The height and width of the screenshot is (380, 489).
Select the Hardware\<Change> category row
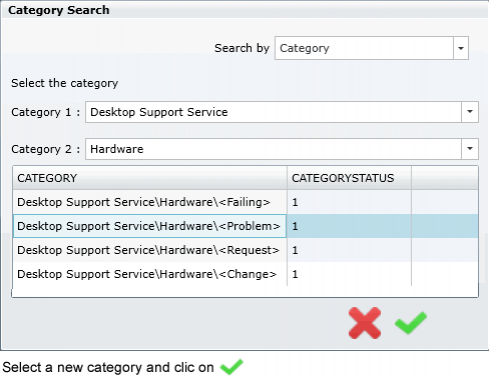tap(245, 274)
